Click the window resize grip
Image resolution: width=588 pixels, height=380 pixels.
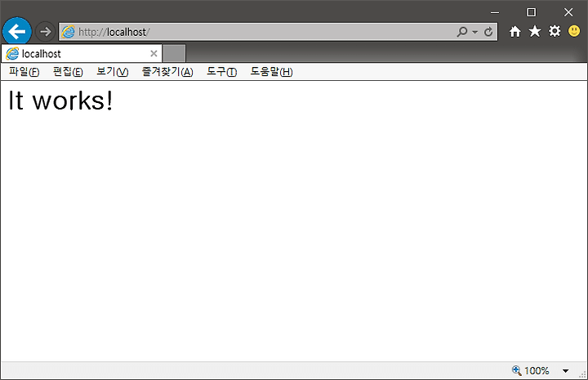[x=583, y=374]
